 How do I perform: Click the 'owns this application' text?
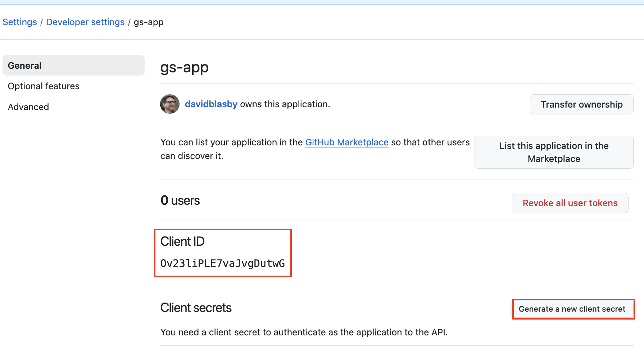pos(285,104)
